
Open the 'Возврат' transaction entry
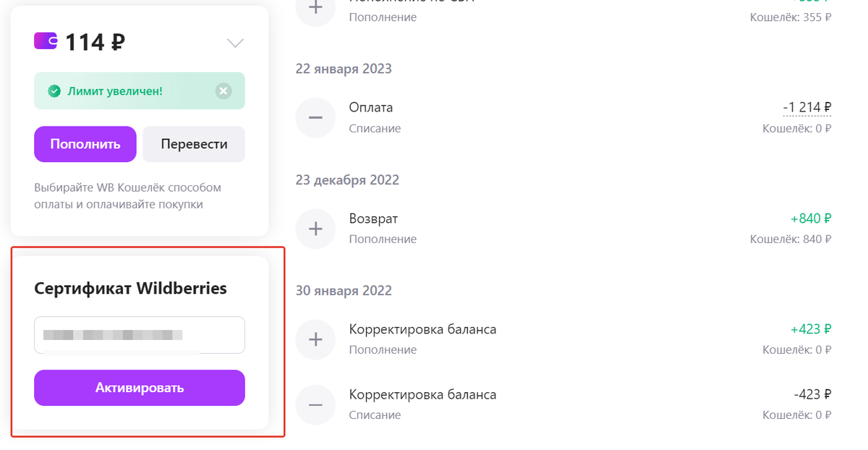pos(373,218)
